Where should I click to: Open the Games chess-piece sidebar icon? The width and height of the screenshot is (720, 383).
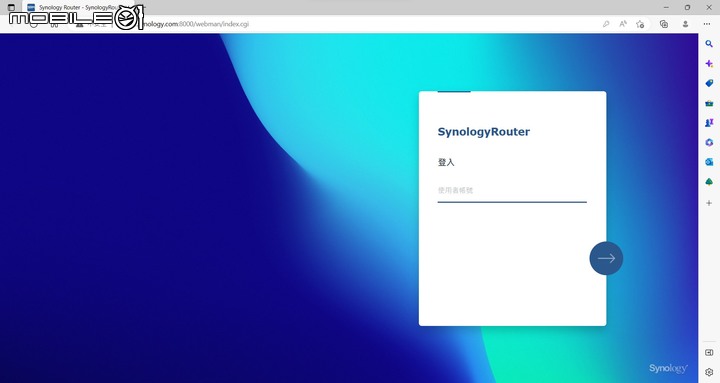(709, 123)
